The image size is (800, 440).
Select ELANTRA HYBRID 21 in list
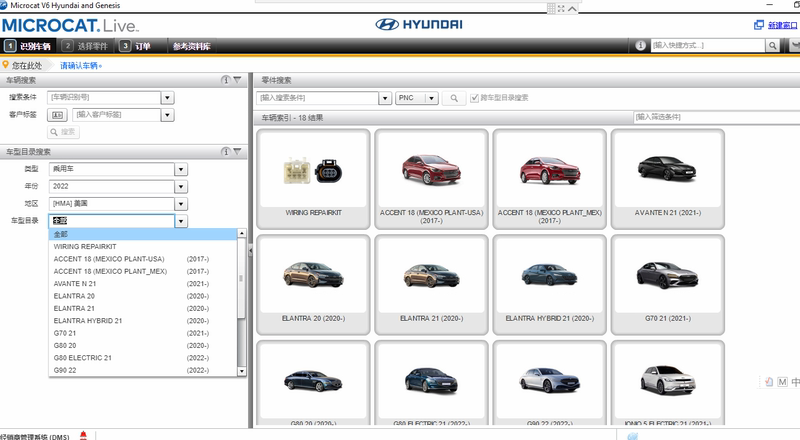click(x=143, y=321)
